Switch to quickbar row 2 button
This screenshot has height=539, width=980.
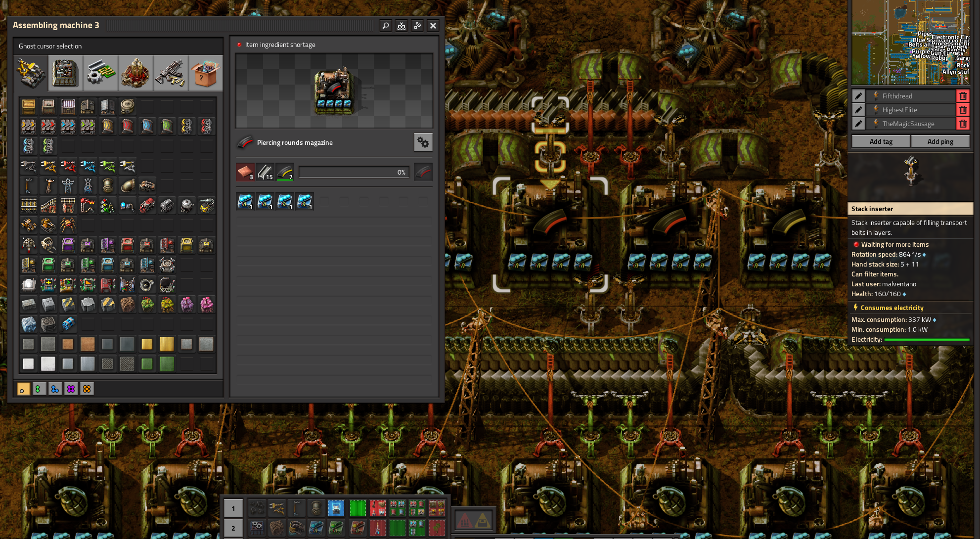pyautogui.click(x=233, y=528)
